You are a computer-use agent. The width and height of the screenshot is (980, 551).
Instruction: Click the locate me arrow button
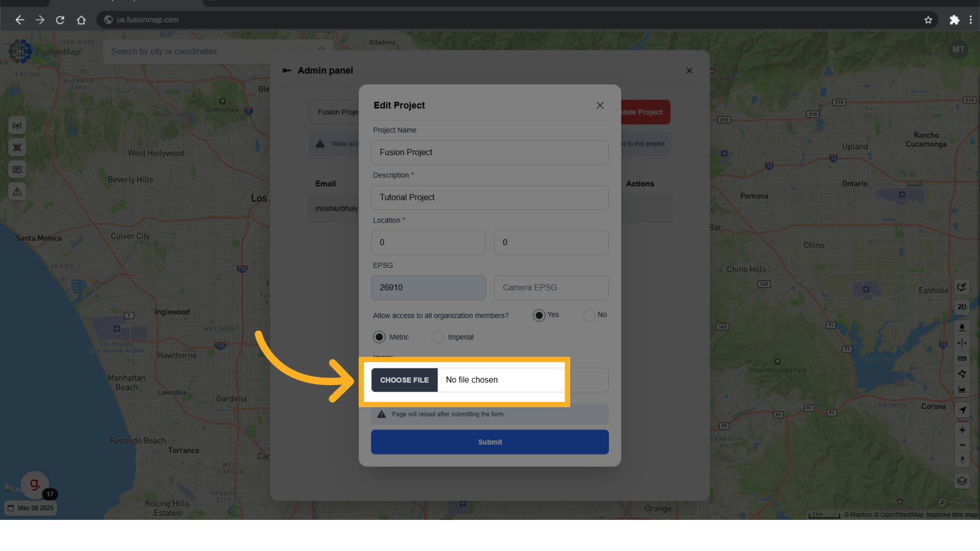coord(962,410)
